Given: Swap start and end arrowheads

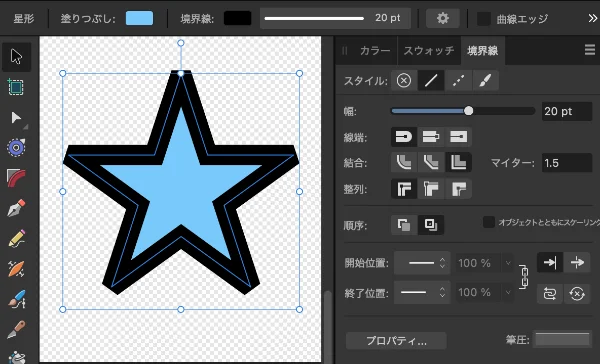Looking at the screenshot, I should pyautogui.click(x=550, y=294).
